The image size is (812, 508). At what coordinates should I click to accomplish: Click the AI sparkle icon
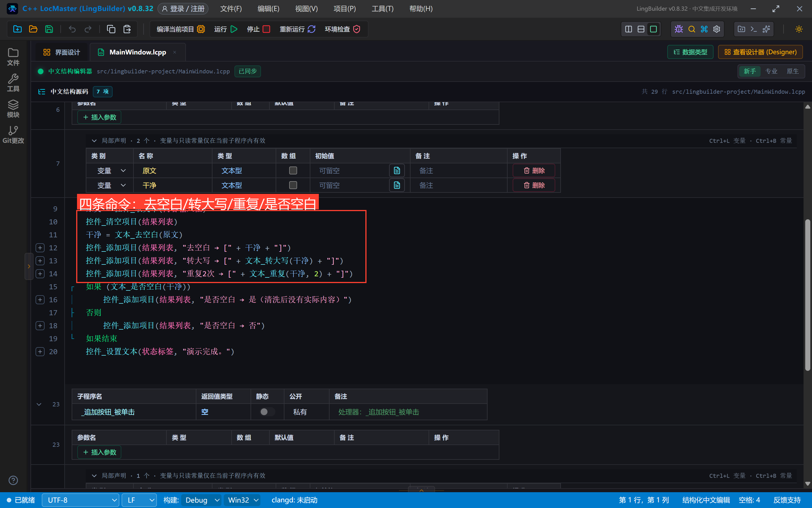766,29
